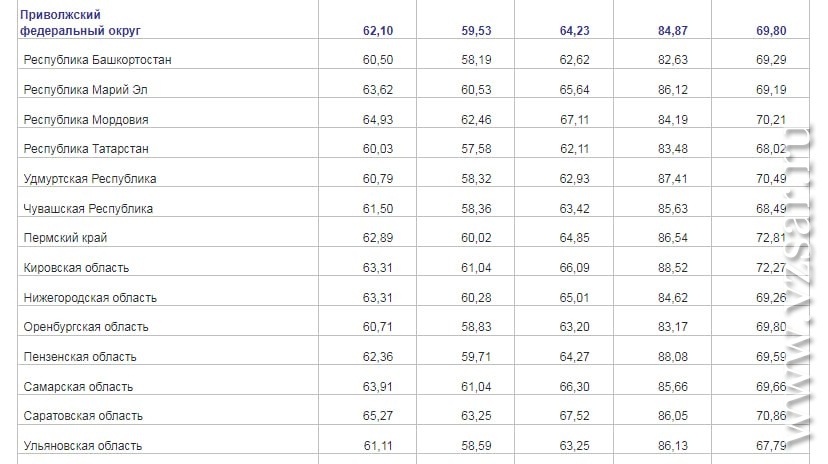The height and width of the screenshot is (464, 828).
Task: Click on Чувашская Республика
Action: pos(88,209)
